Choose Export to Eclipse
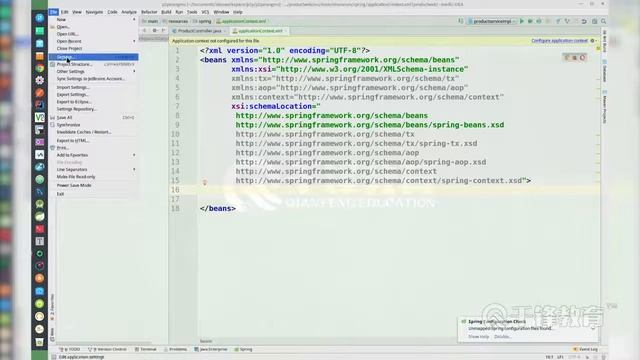This screenshot has height=360, width=640. (93, 102)
